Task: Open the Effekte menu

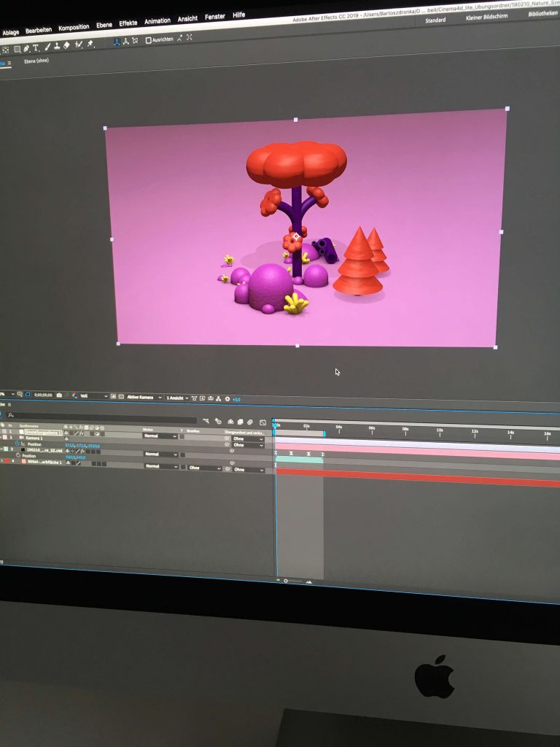Action: click(x=128, y=23)
